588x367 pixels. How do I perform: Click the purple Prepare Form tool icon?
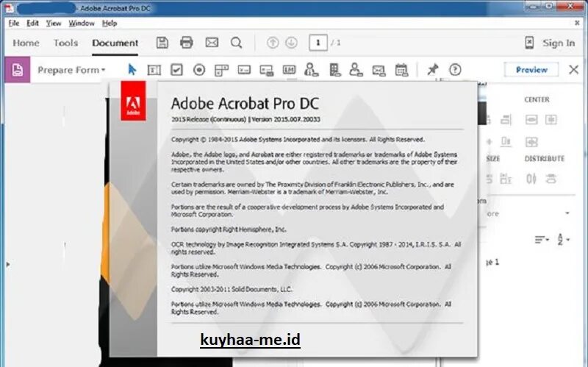click(x=17, y=70)
